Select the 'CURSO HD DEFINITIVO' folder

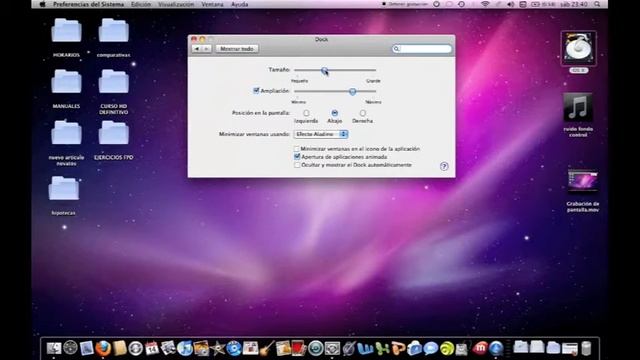coord(113,82)
